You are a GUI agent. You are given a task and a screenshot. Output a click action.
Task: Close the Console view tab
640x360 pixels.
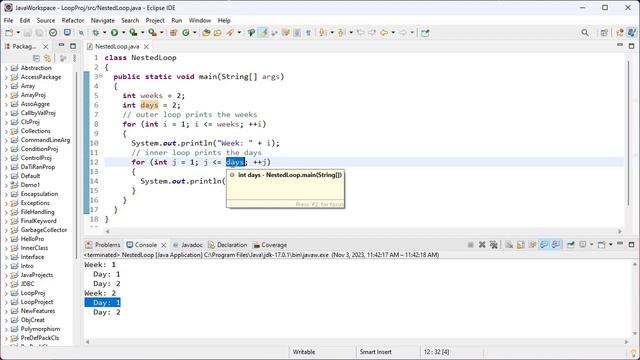tap(164, 245)
